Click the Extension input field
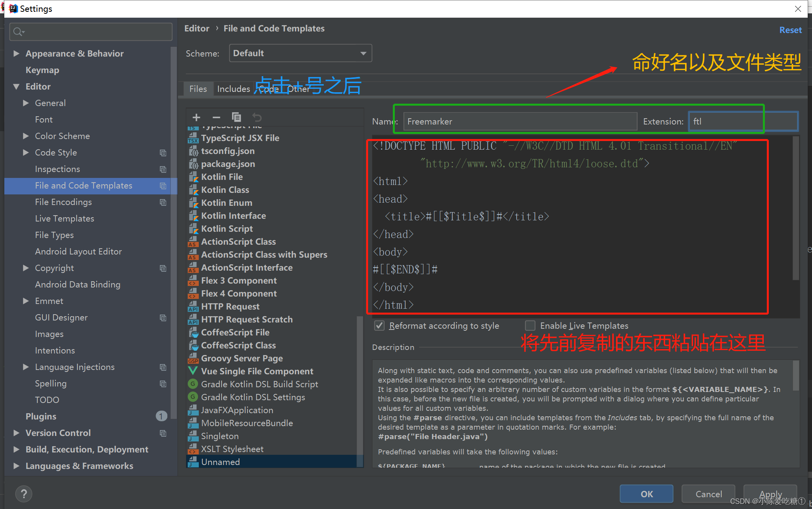The width and height of the screenshot is (812, 509). coord(743,121)
